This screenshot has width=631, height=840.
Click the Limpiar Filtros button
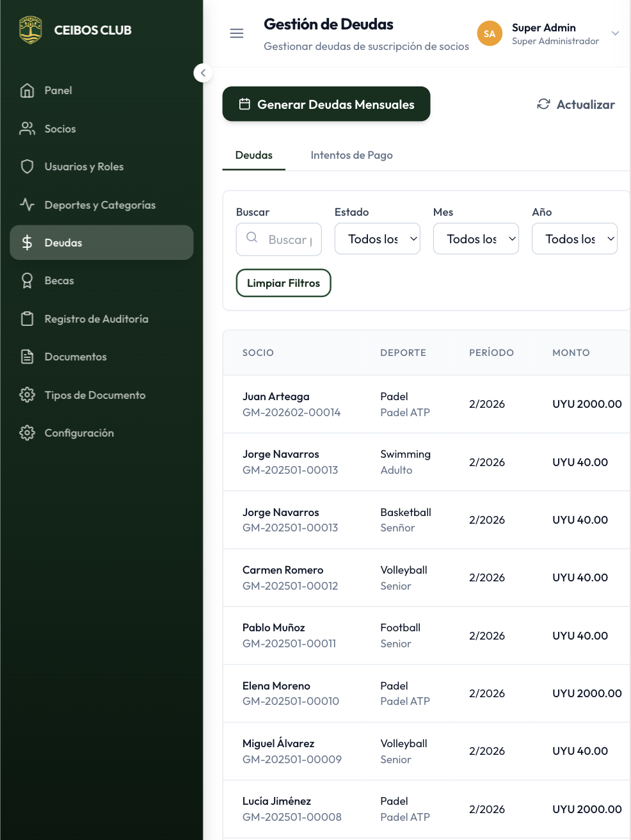point(284,283)
